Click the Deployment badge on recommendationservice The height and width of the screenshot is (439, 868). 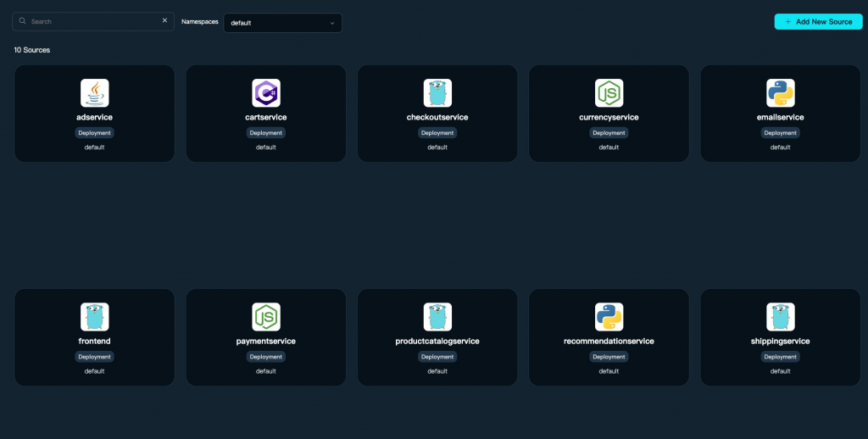click(609, 357)
